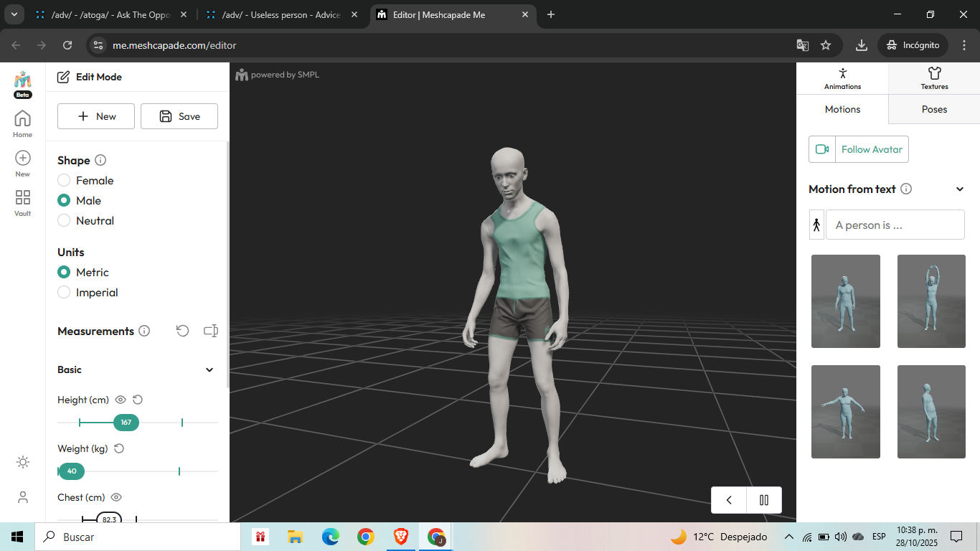Select the Female shape option
This screenshot has width=980, height=551.
[64, 181]
